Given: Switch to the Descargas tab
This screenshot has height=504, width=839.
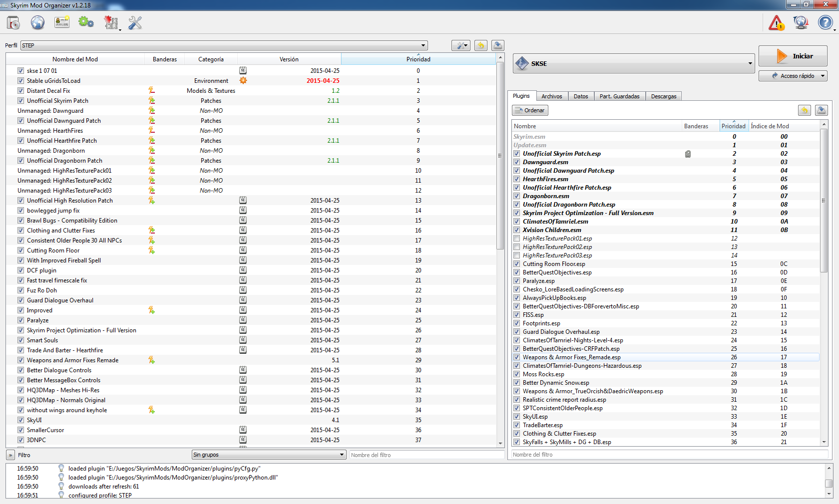Looking at the screenshot, I should point(664,96).
